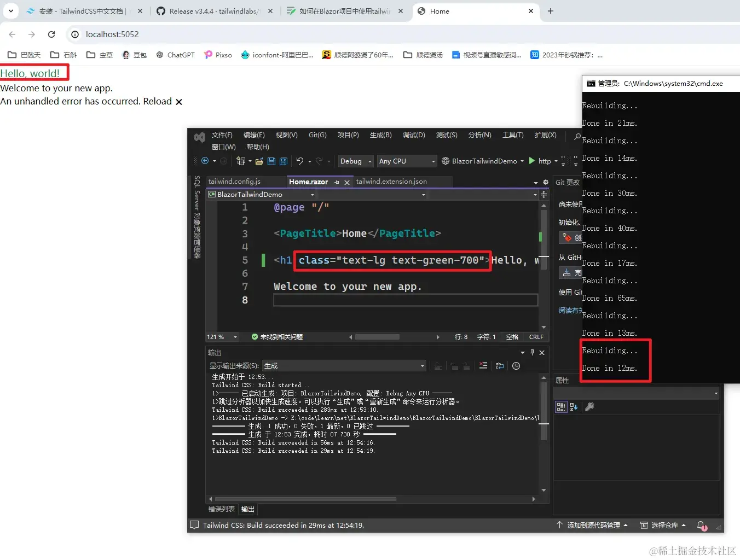Open the 编辑(E) menu
Viewport: 740px width, 560px height.
(x=254, y=135)
